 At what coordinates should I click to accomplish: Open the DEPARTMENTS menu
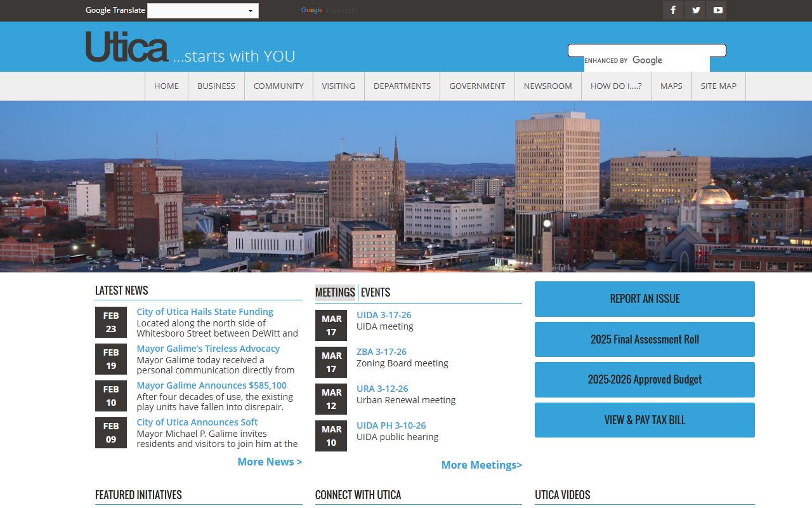coord(402,86)
